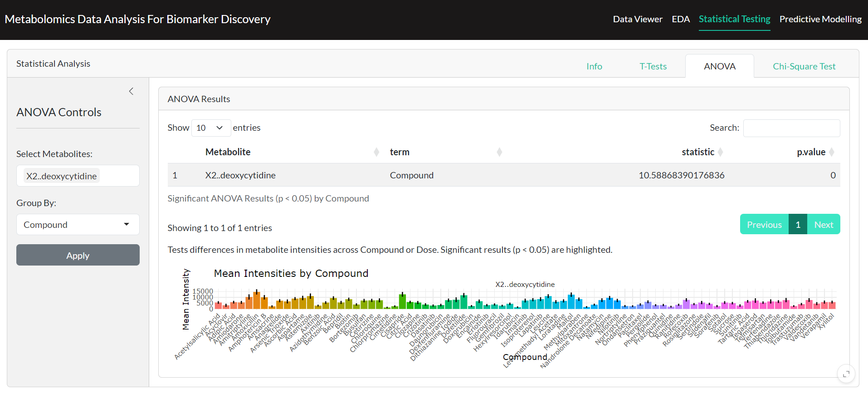Go to the Next table page
Viewport: 868px width, 394px height.
coord(824,225)
